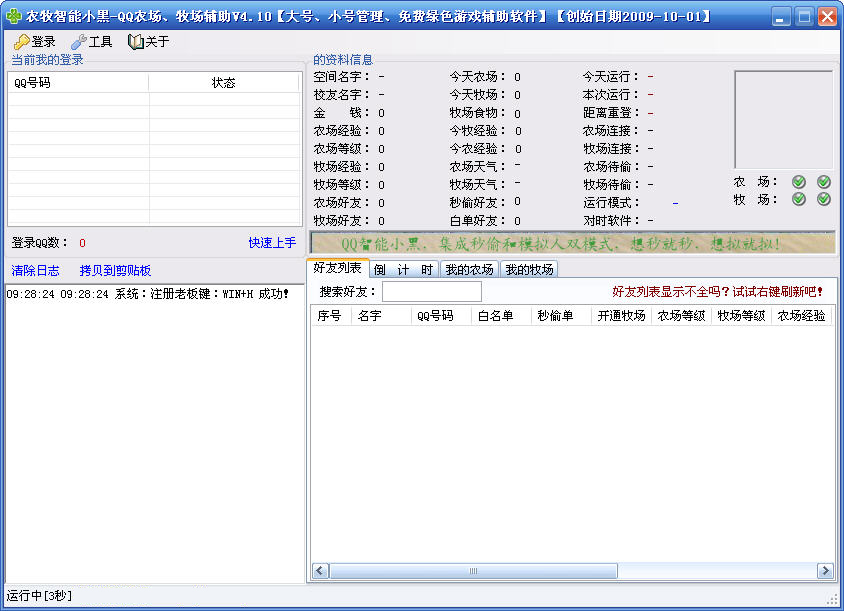Click the 今天农场 label
The image size is (844, 611).
tap(478, 76)
